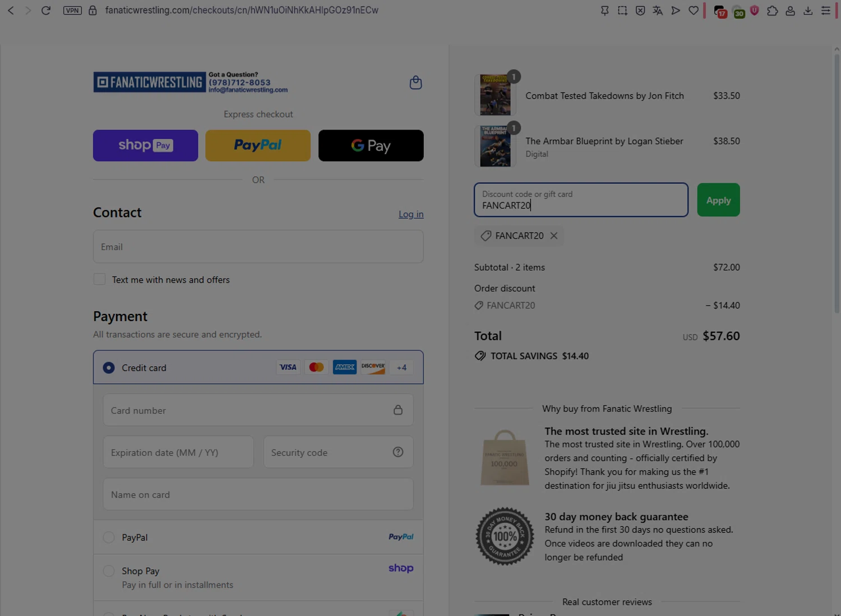Click the site security padlock icon

click(x=93, y=10)
